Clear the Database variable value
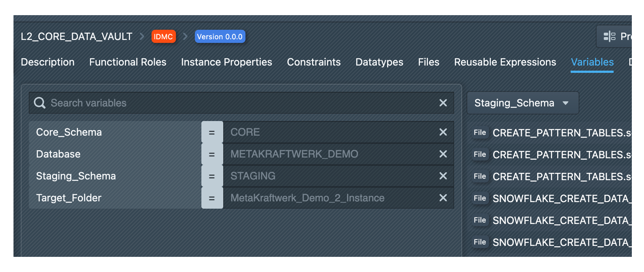 (443, 154)
